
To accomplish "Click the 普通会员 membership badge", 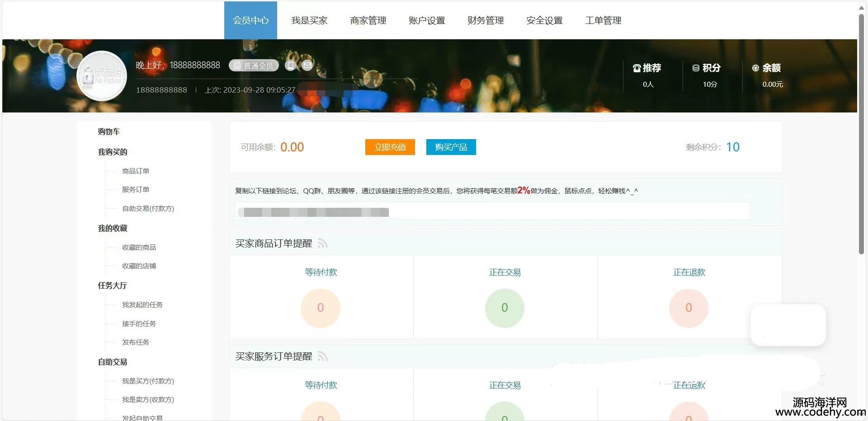I will coord(254,65).
